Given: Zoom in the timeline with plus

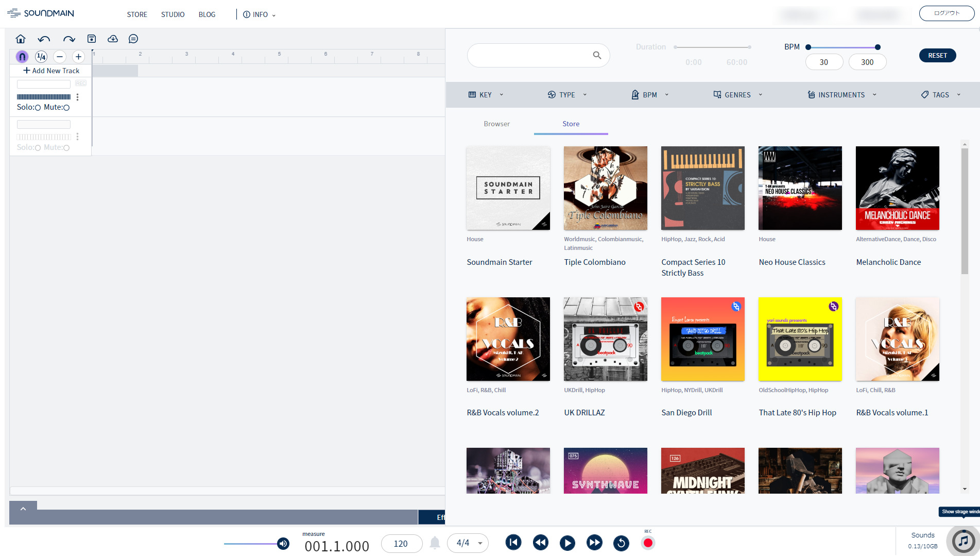Looking at the screenshot, I should [78, 57].
